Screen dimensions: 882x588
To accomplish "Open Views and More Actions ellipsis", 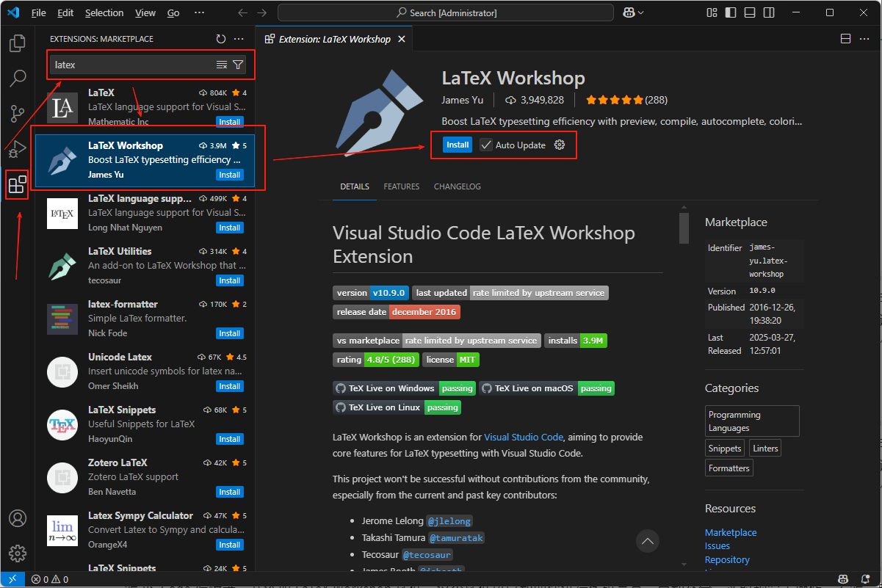I will click(239, 39).
